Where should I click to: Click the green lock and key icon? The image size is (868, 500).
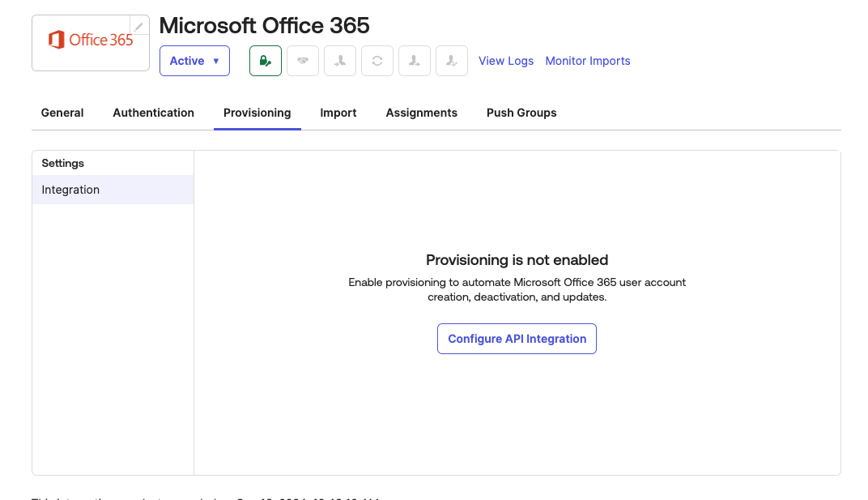click(x=265, y=61)
